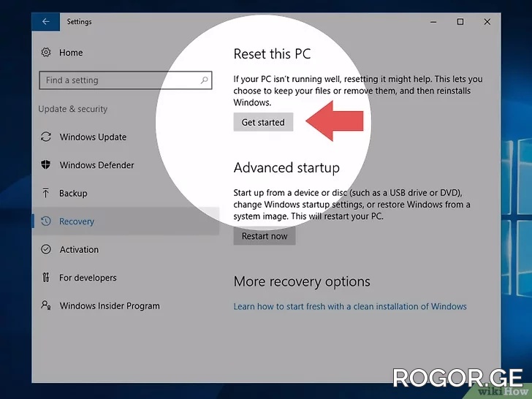Click the search magnifier icon
532x399 pixels.
point(205,80)
